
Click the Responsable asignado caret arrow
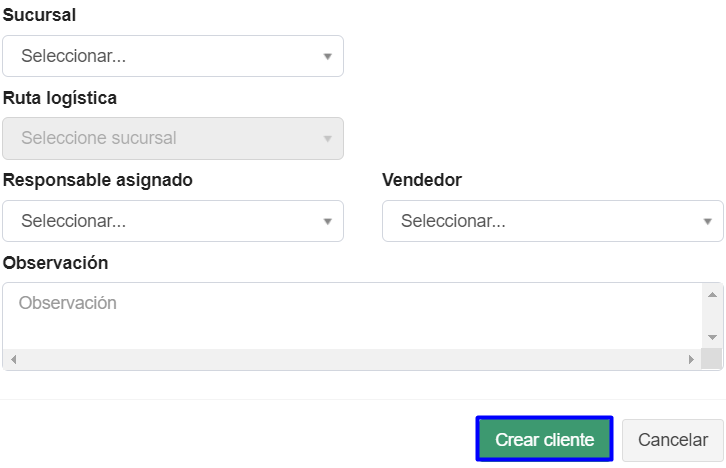pos(327,221)
